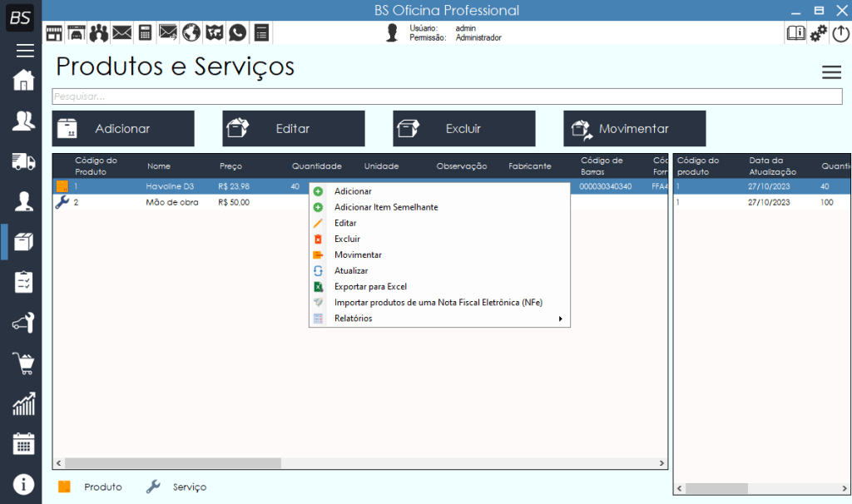Open the clipboard checklist sidebar icon

click(23, 282)
